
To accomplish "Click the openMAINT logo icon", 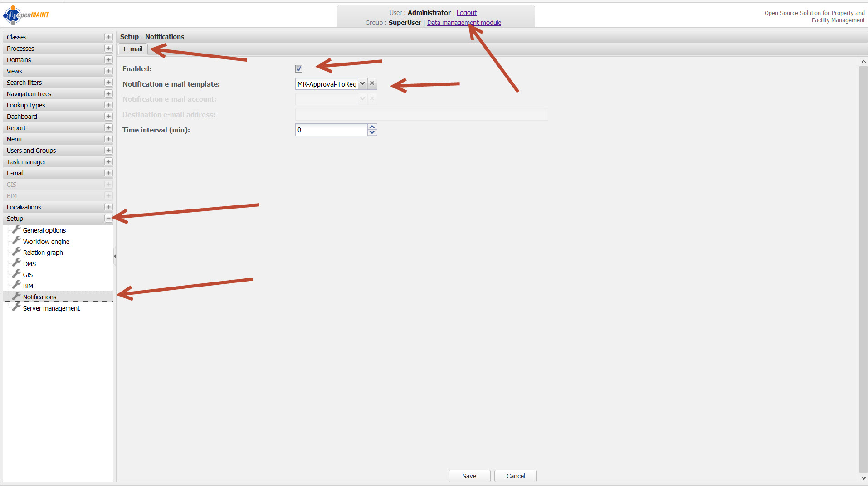I will click(x=12, y=15).
